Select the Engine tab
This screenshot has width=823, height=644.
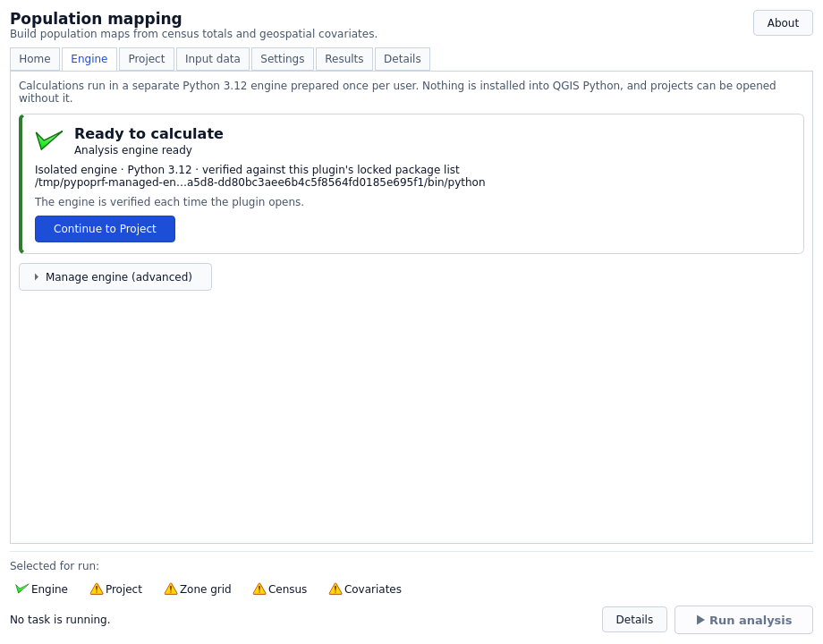[89, 59]
